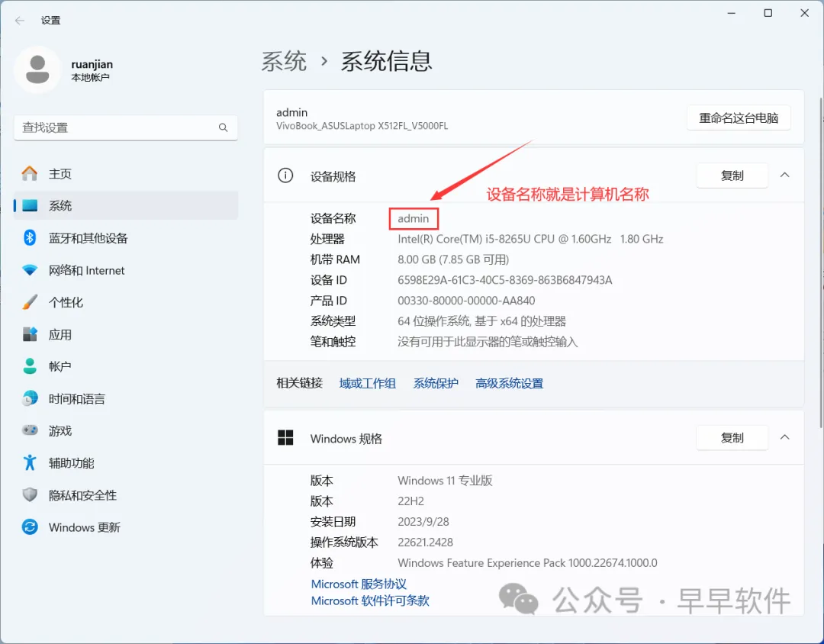Click the Accounts (帐户) person icon
This screenshot has height=644, width=824.
pos(30,366)
